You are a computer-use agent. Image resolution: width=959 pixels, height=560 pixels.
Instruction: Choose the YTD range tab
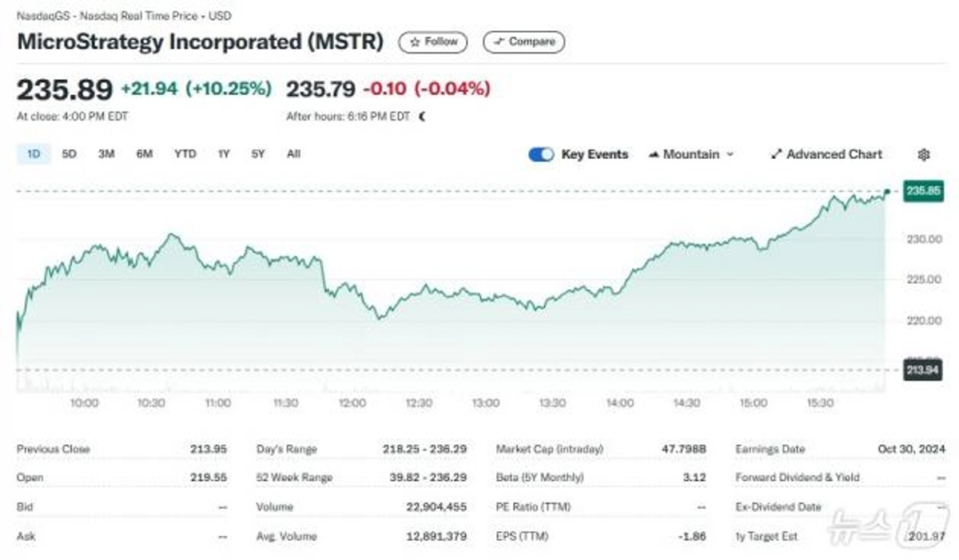point(185,154)
